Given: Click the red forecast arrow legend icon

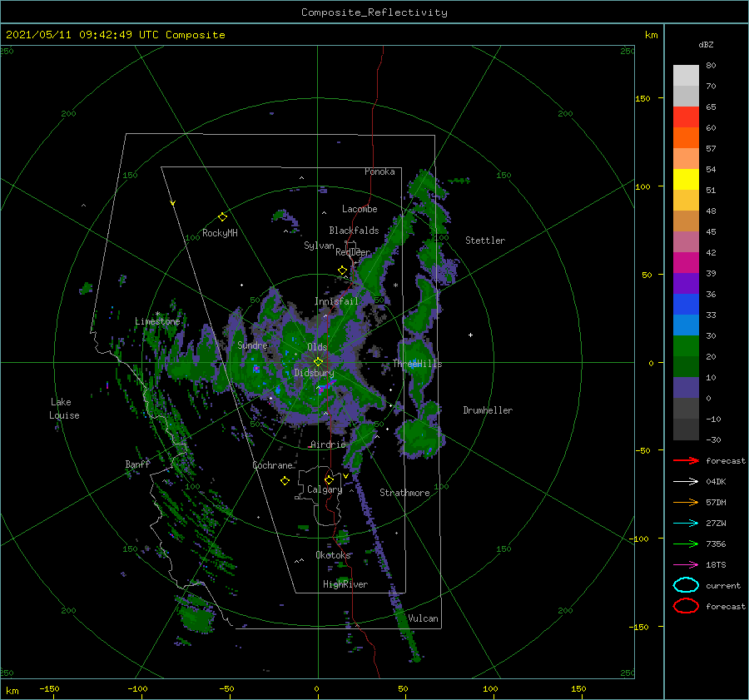Looking at the screenshot, I should [686, 460].
